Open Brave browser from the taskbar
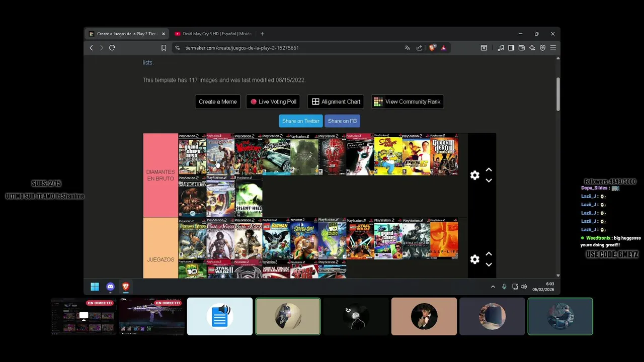Viewport: 644px width, 362px height. click(x=126, y=287)
